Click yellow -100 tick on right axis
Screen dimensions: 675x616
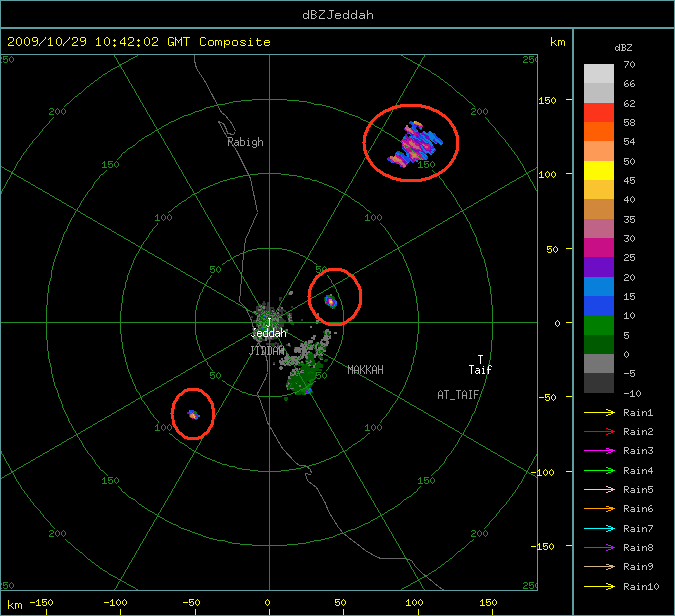click(x=542, y=472)
